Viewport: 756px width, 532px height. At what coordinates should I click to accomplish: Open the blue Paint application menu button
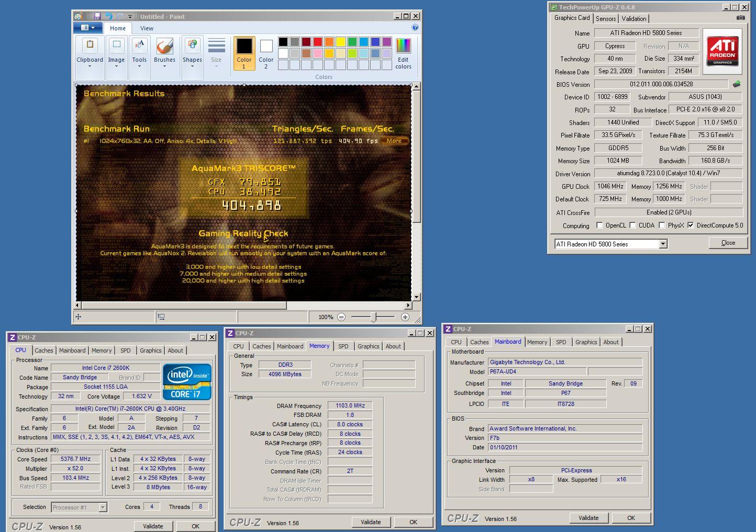(88, 28)
